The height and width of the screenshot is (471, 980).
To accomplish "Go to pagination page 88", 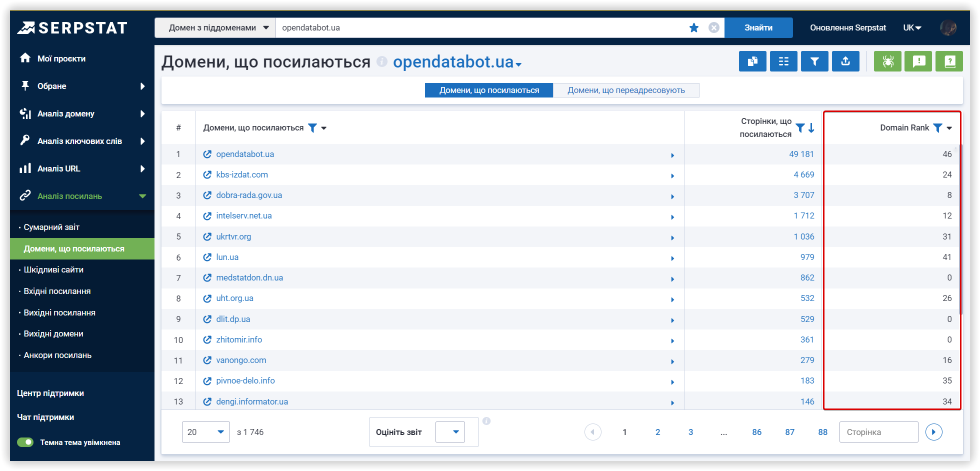I will 822,432.
